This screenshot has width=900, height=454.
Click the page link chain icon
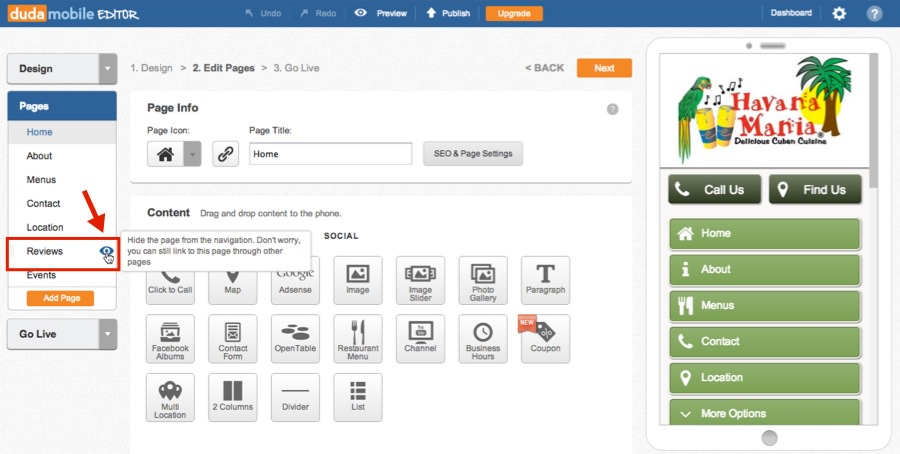226,154
